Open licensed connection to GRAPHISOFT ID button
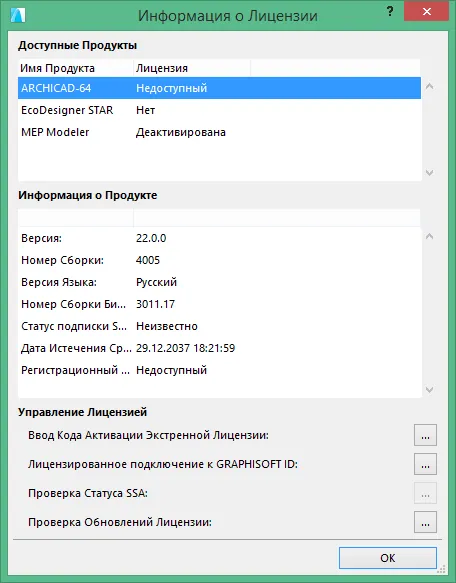456x583 pixels. coord(425,464)
